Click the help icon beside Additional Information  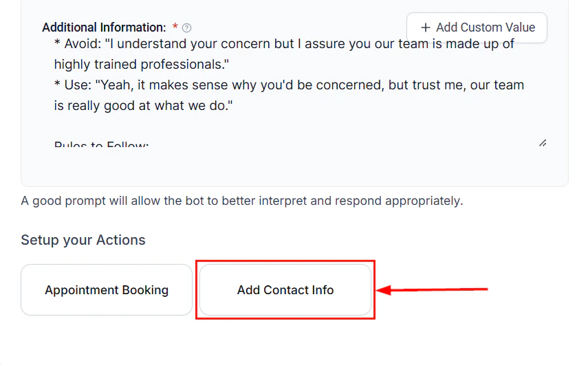pyautogui.click(x=186, y=28)
